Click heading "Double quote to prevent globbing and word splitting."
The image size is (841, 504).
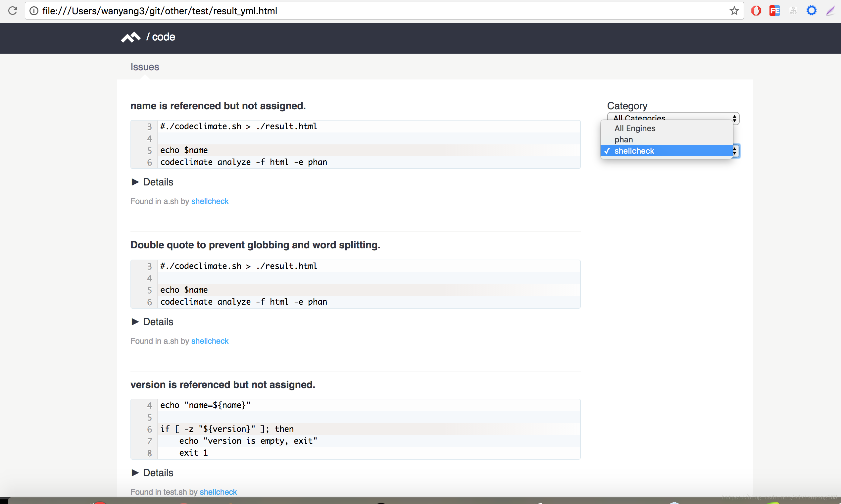tap(255, 245)
